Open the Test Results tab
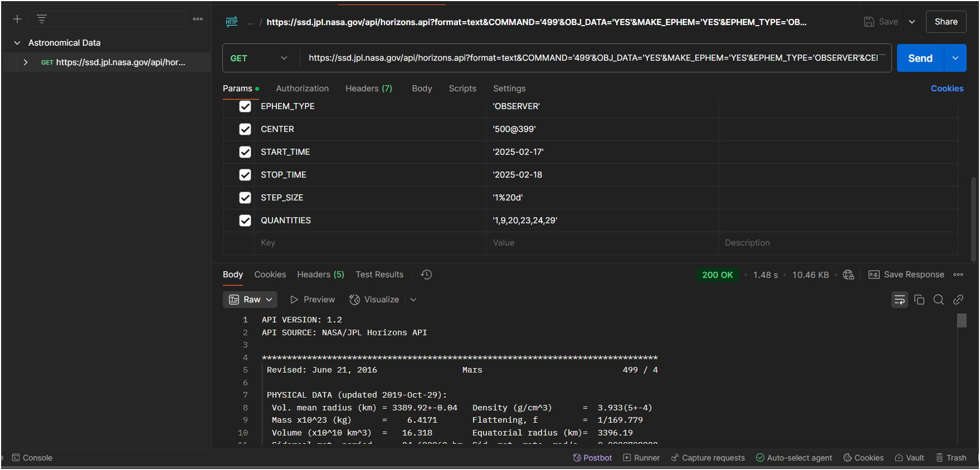Viewport: 980px width, 470px height. (x=379, y=275)
